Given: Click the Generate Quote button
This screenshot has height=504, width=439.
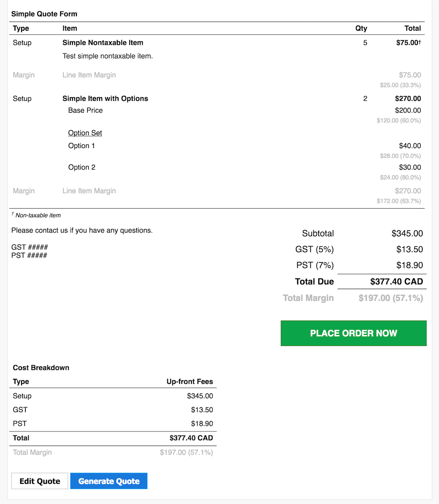Looking at the screenshot, I should tap(109, 481).
